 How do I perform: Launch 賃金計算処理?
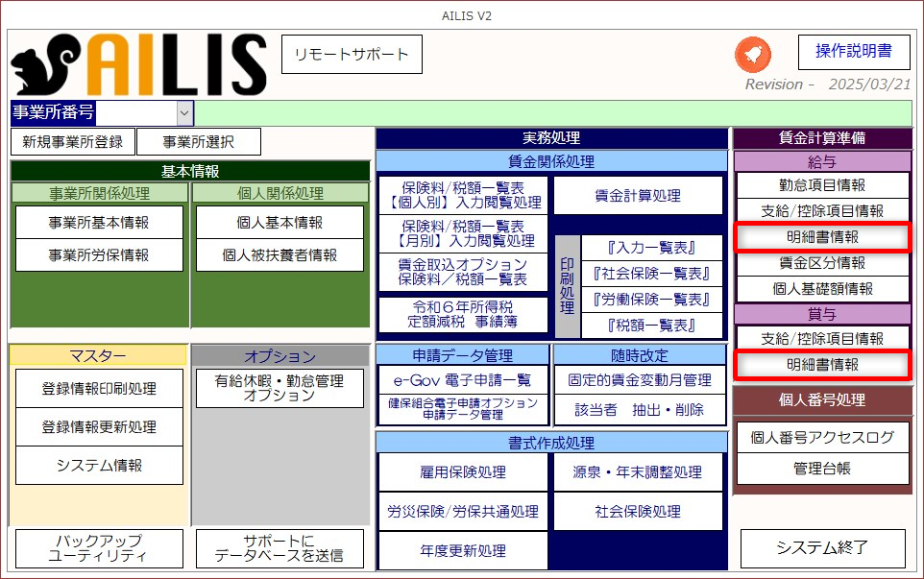pos(638,196)
